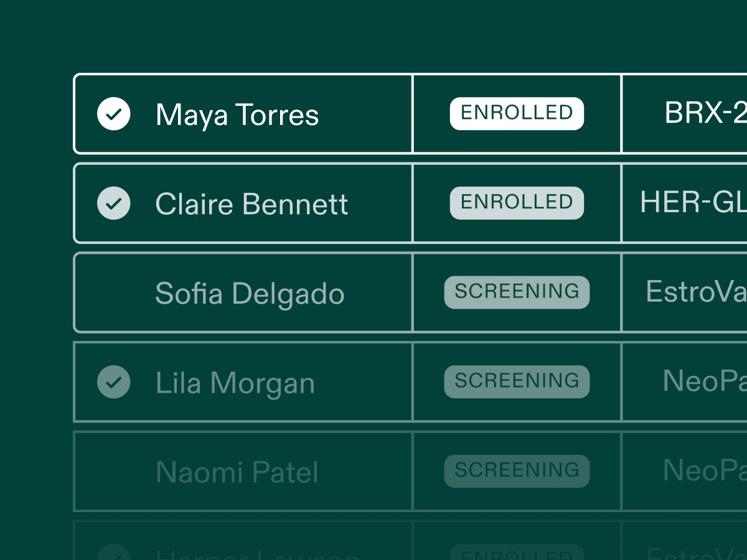Click the faded ENROLLED badge in the Harper Lawson row
747x560 pixels.
(517, 554)
